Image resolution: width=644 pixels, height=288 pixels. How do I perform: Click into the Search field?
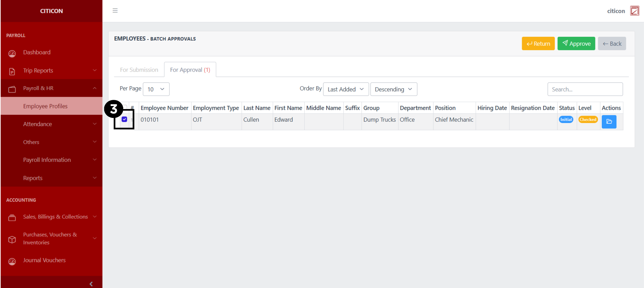click(x=585, y=89)
